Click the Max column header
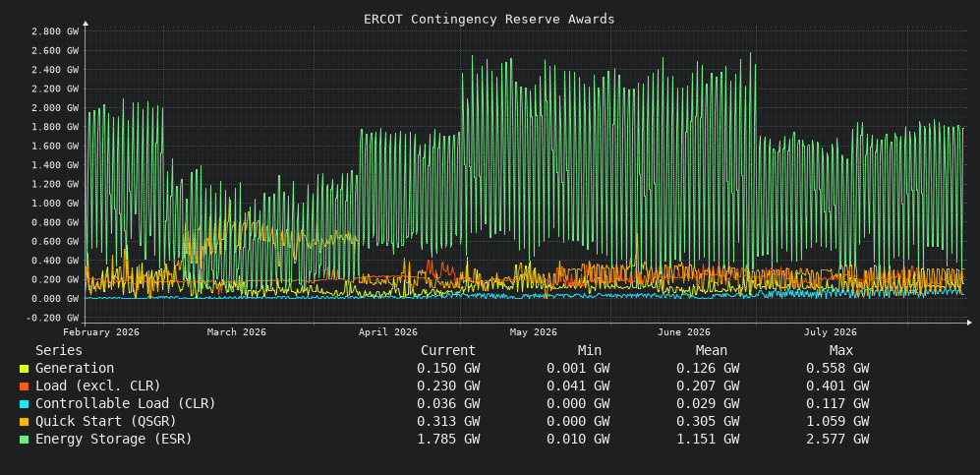The height and width of the screenshot is (475, 980). 841,350
